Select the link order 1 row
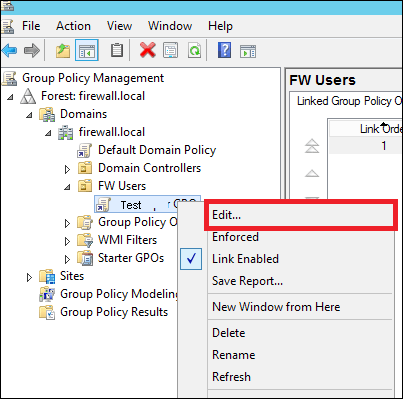 pyautogui.click(x=366, y=145)
